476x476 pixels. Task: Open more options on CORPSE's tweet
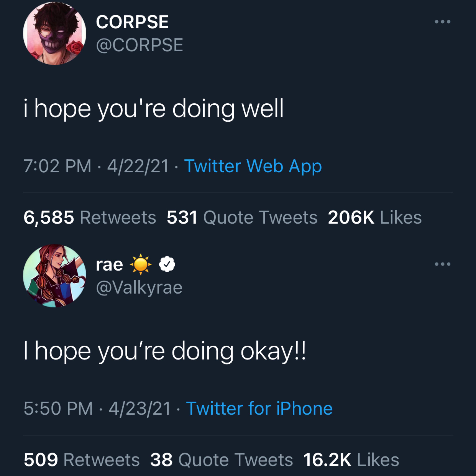click(442, 22)
